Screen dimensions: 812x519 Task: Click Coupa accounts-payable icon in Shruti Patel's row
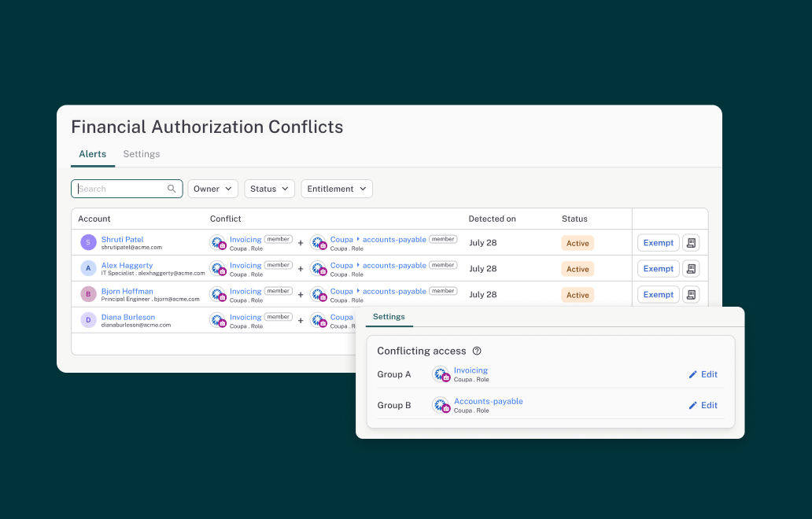click(319, 243)
